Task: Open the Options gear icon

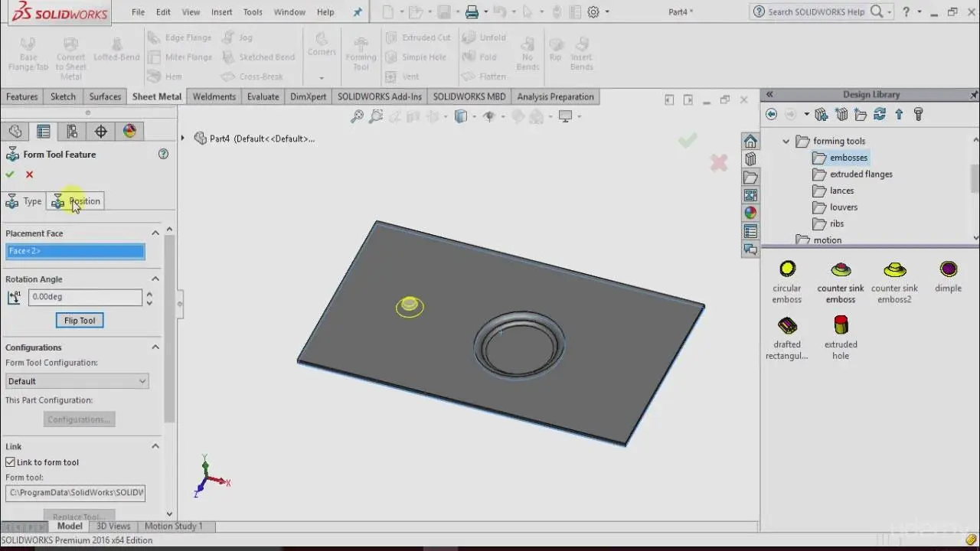Action: click(x=593, y=11)
